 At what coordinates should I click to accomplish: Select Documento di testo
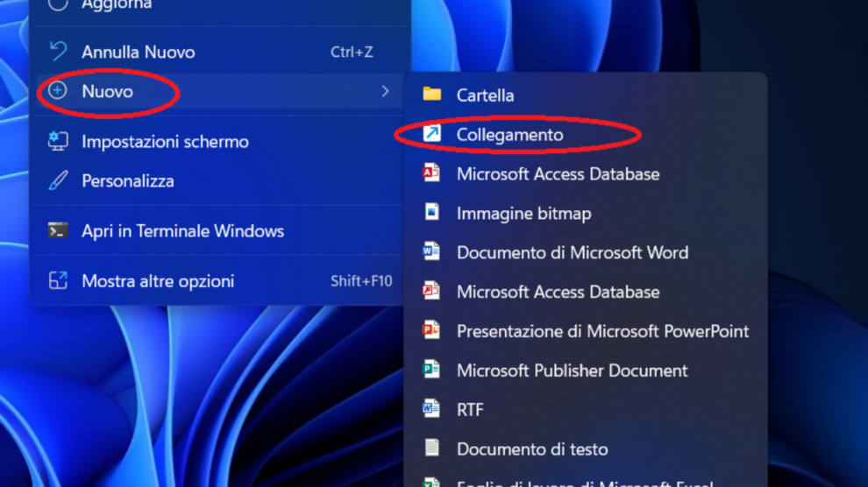pos(531,449)
